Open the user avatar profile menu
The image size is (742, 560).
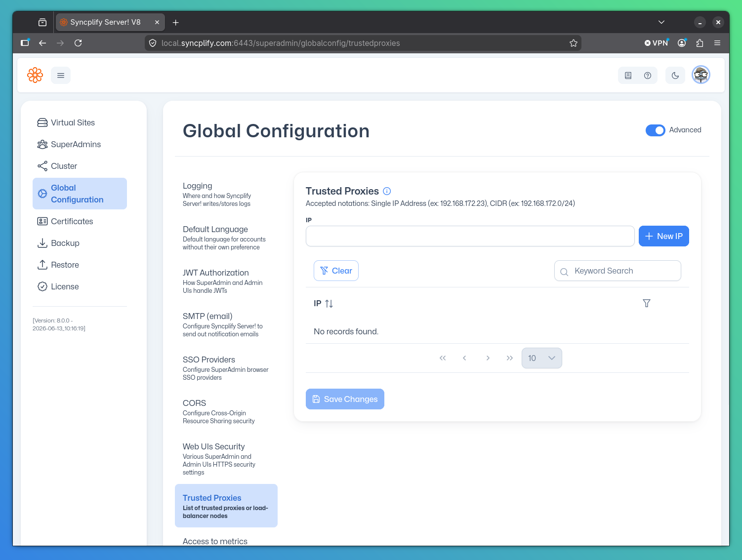[x=701, y=75]
